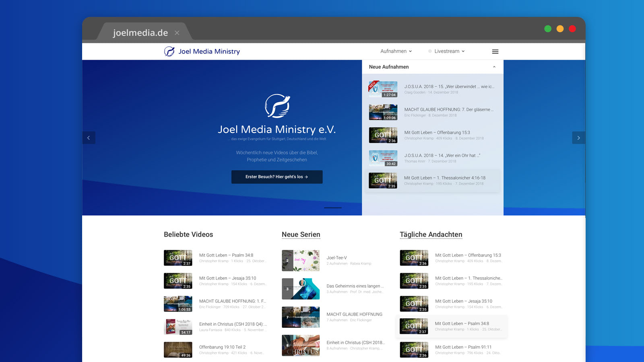Click the Neue Serien heading link
The image size is (644, 362).
point(301,234)
